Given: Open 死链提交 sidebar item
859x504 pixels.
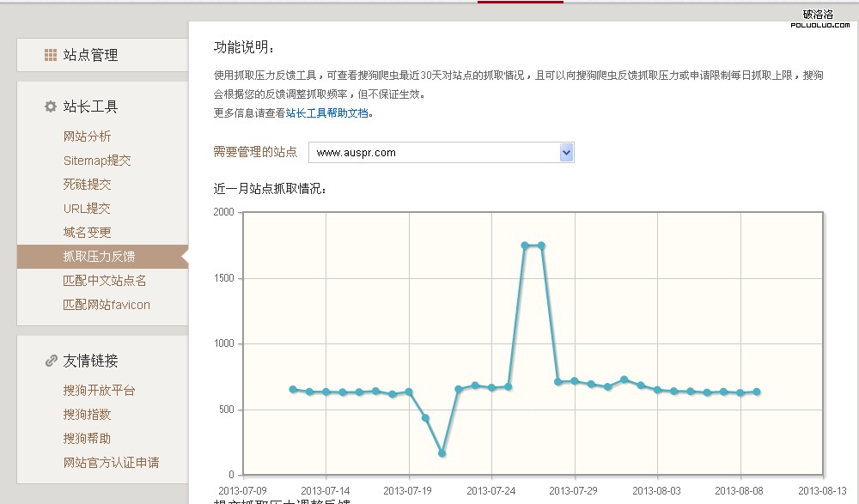Looking at the screenshot, I should [x=87, y=185].
